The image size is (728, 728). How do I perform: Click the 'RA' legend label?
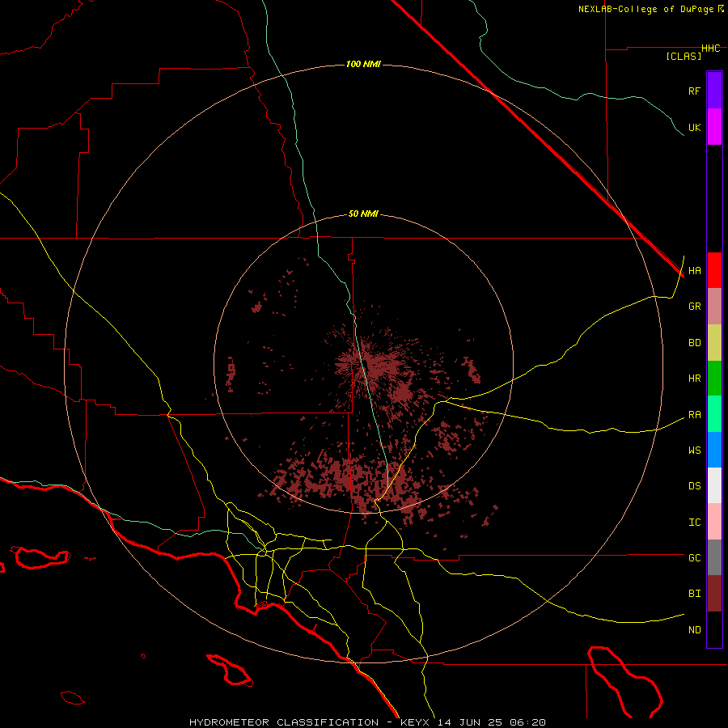pyautogui.click(x=694, y=415)
